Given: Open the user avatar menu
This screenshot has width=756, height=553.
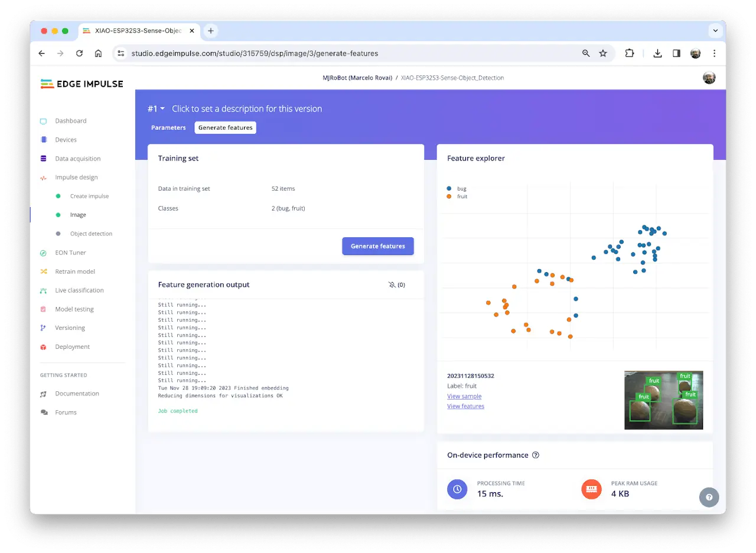Looking at the screenshot, I should click(x=709, y=78).
